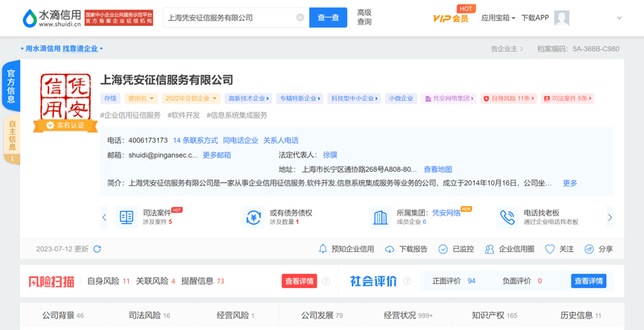Click blue 查看详情 in 社会评价
Viewport: 644px width, 330px height.
589,281
